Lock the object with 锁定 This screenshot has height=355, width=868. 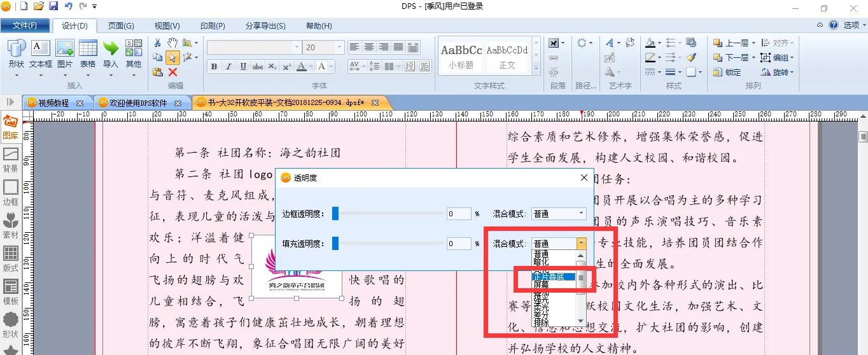coord(727,73)
